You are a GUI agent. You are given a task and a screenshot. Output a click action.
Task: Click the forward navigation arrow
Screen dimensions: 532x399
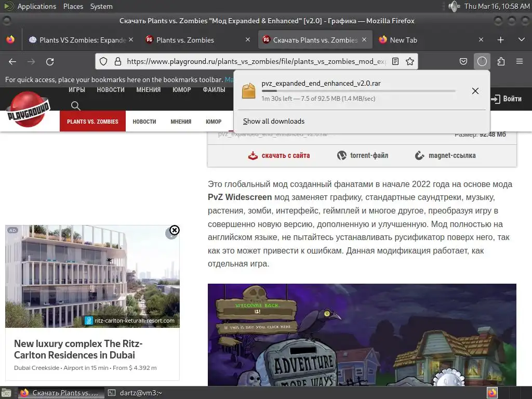31,61
